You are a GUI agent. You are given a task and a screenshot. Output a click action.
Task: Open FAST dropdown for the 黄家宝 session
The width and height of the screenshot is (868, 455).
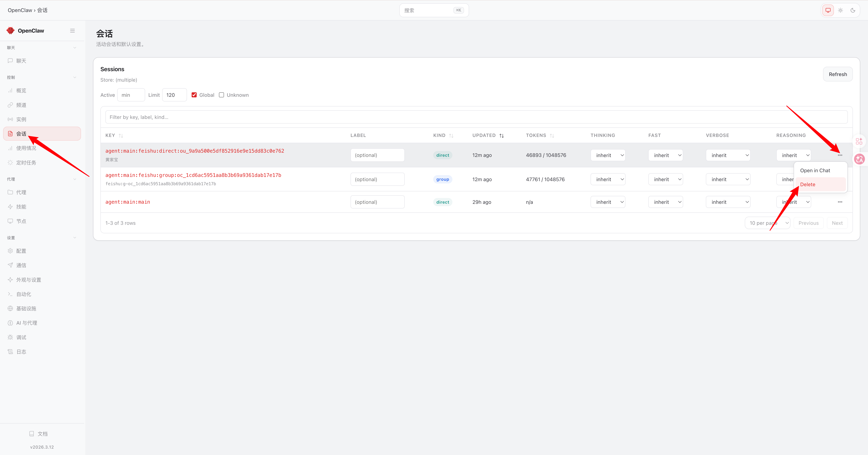(666, 155)
